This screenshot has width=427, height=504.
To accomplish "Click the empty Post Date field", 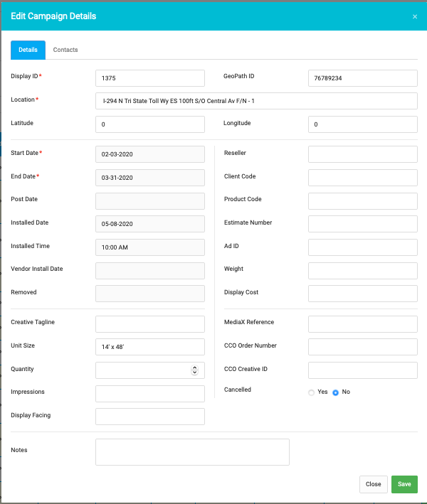I will point(150,201).
